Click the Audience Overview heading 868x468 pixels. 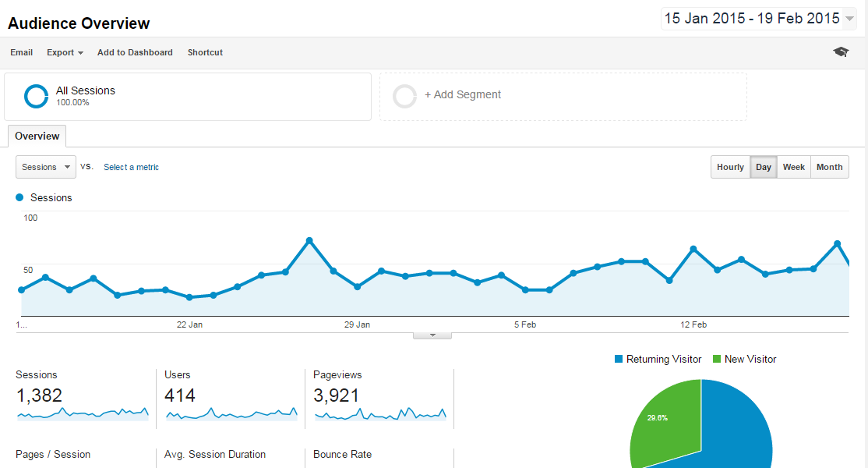tap(79, 23)
